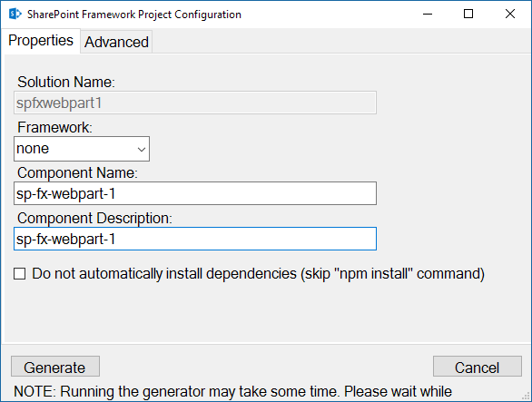This screenshot has width=532, height=402.
Task: Tick the skip npm install checkbox
Action: pos(19,274)
